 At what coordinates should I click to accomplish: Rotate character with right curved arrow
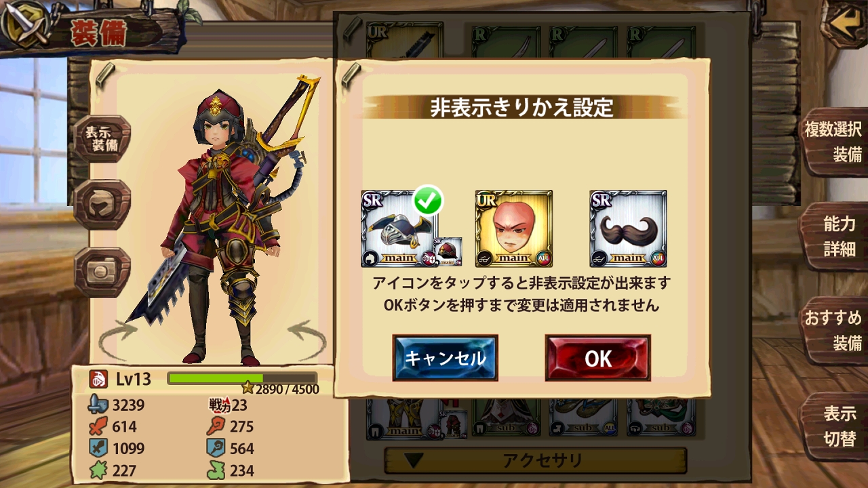click(x=307, y=339)
